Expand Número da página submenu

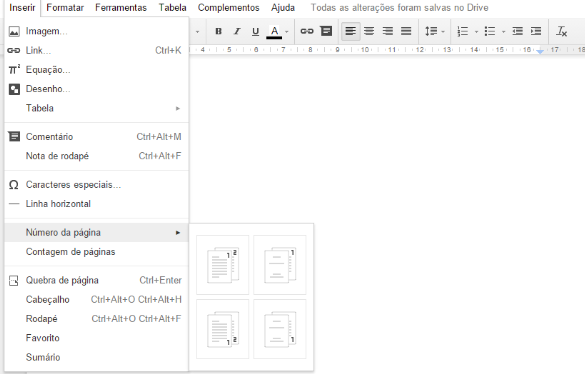97,233
